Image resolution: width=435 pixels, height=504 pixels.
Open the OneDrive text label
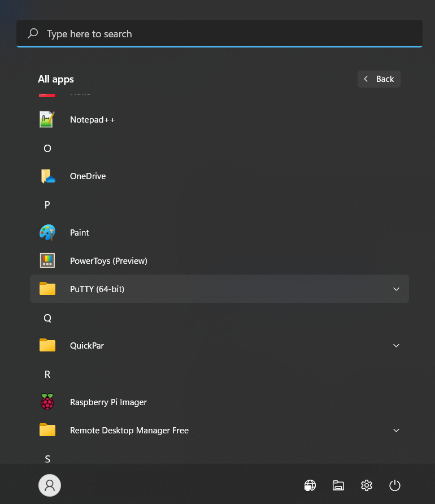(88, 176)
